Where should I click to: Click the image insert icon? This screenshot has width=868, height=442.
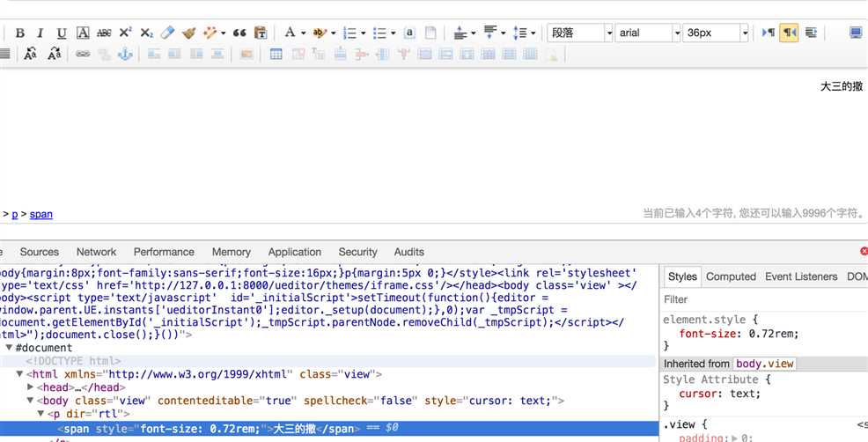(x=246, y=55)
